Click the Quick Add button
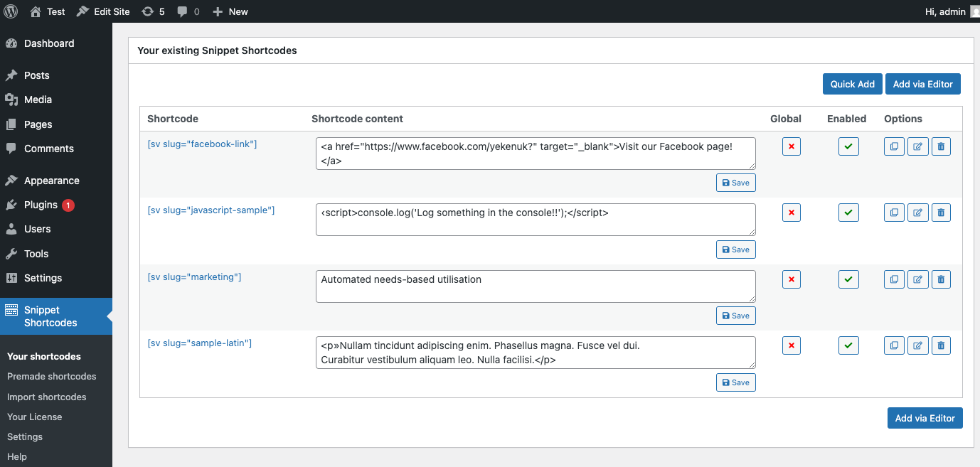Viewport: 980px width, 467px height. [852, 84]
